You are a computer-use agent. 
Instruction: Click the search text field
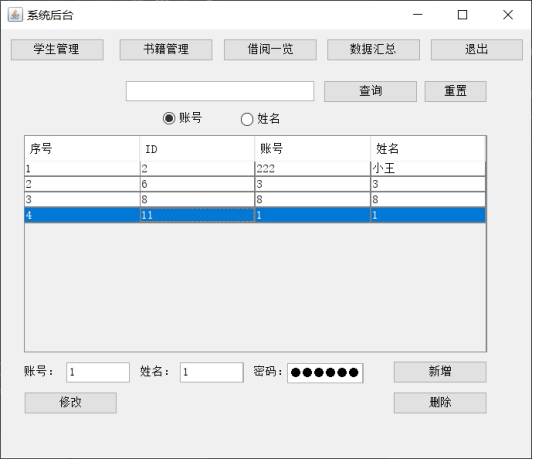point(220,91)
